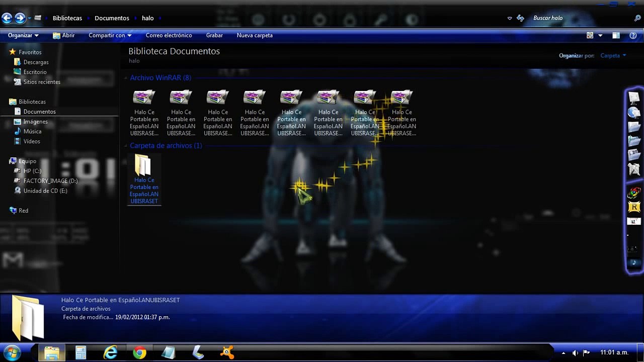
Task: Open the recycle bin in the side dock
Action: pyautogui.click(x=634, y=169)
